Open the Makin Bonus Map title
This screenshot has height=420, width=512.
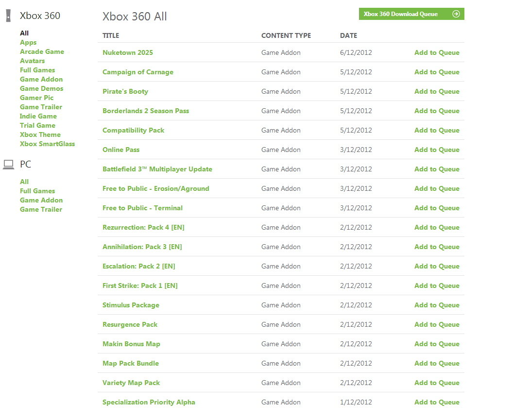click(131, 344)
